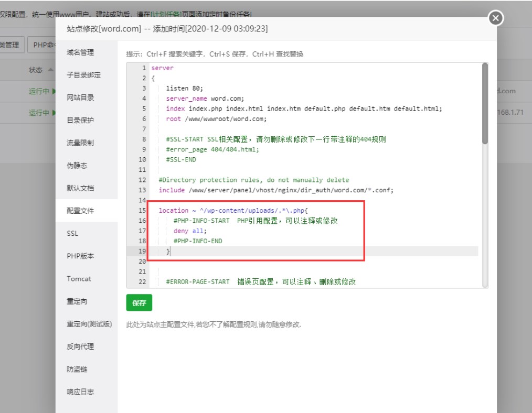
Task: Go to the 目录保护 tab
Action: coord(80,120)
